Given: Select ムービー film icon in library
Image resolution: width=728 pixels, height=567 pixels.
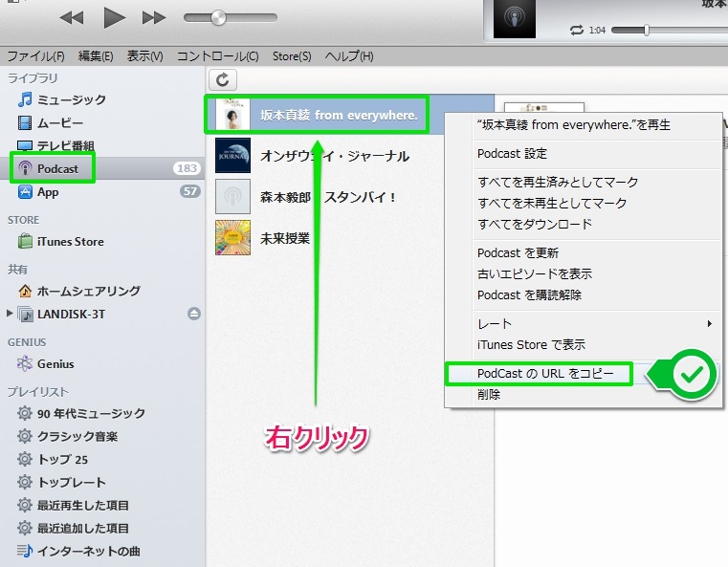Looking at the screenshot, I should click(x=25, y=122).
